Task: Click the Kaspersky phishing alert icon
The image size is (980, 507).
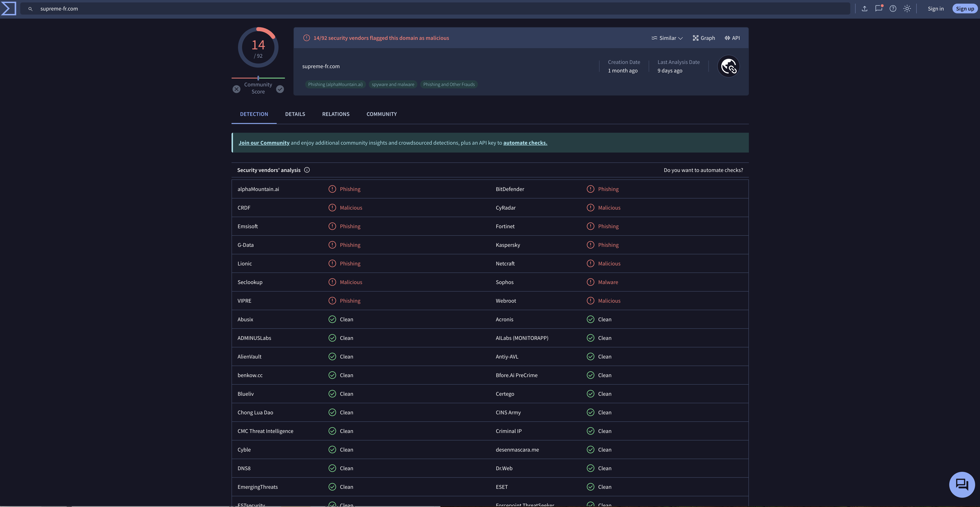Action: coord(590,245)
